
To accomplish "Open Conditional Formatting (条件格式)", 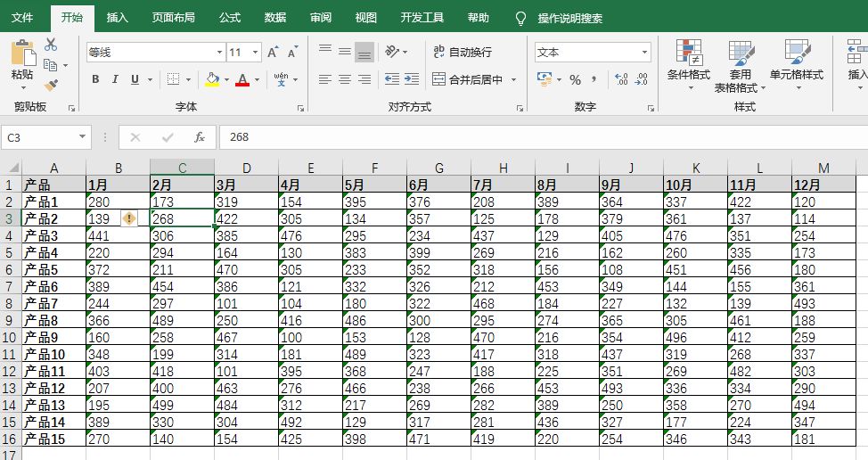I will (x=689, y=65).
